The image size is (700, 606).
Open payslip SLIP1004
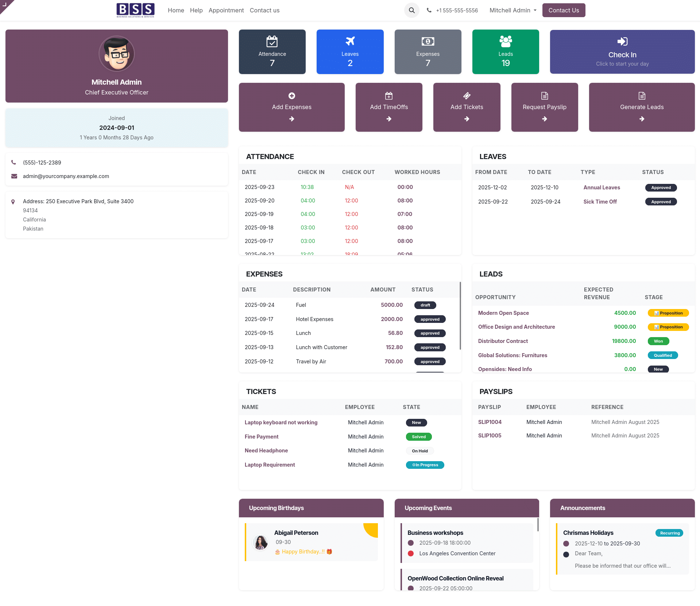tap(490, 422)
